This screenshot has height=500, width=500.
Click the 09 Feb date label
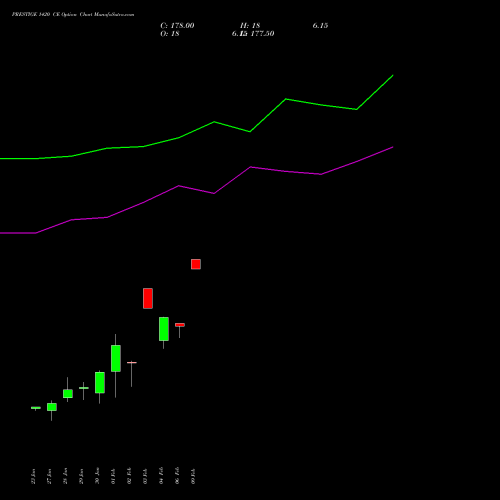point(193,477)
